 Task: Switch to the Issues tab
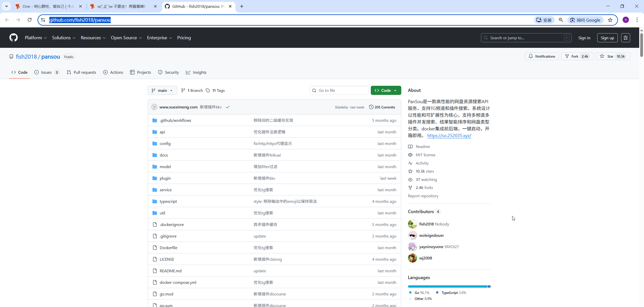(46, 72)
